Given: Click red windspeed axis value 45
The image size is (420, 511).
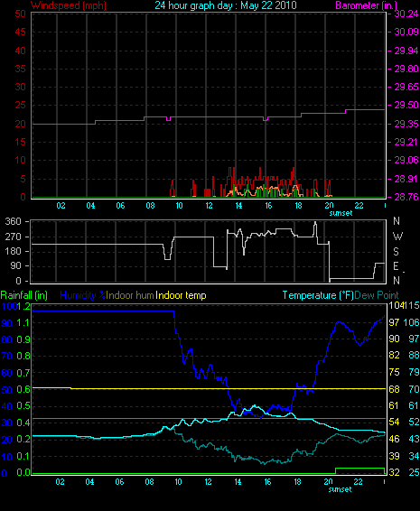Looking at the screenshot, I should 20,32.
